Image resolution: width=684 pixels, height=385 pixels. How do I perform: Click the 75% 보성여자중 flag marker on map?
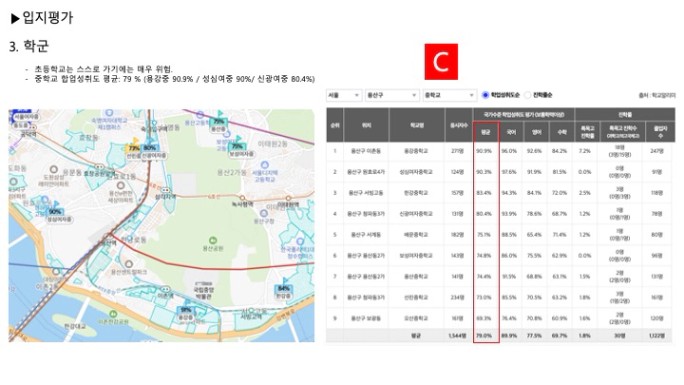coord(237,146)
